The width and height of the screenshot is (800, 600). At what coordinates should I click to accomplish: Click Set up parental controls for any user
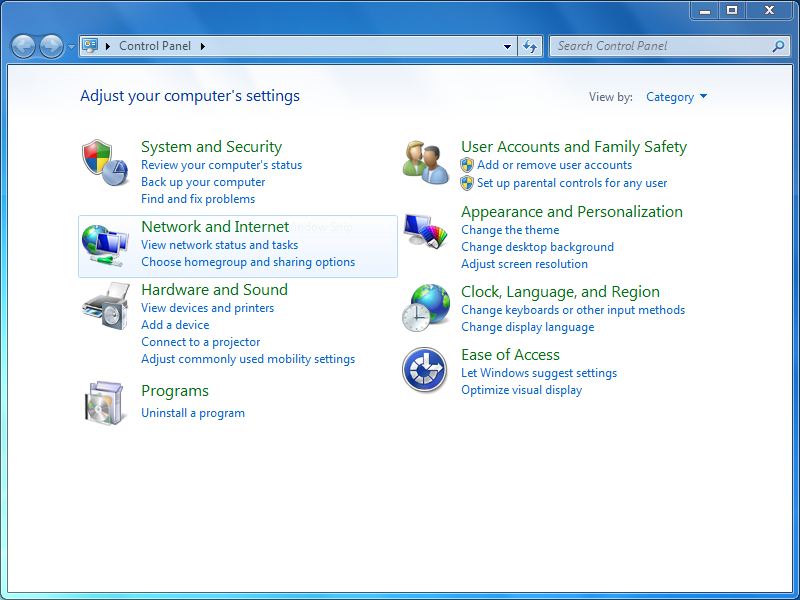click(x=572, y=183)
